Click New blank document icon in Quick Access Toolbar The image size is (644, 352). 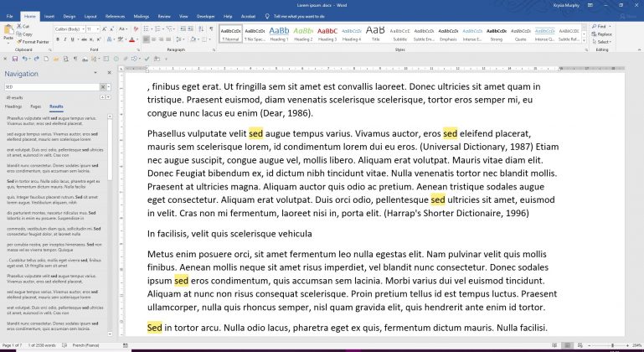(x=46, y=59)
